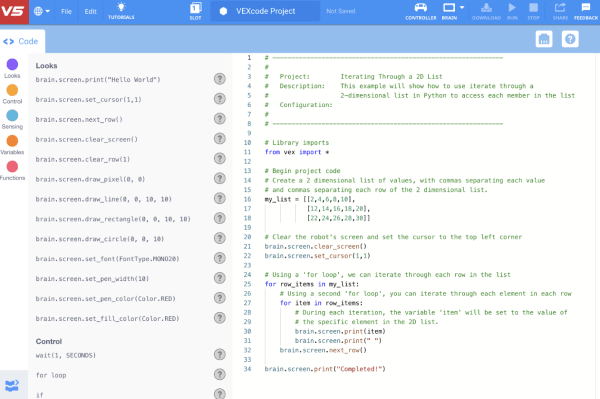
Task: Click brain.screen.print("Hello World") in toolbox
Action: point(98,80)
